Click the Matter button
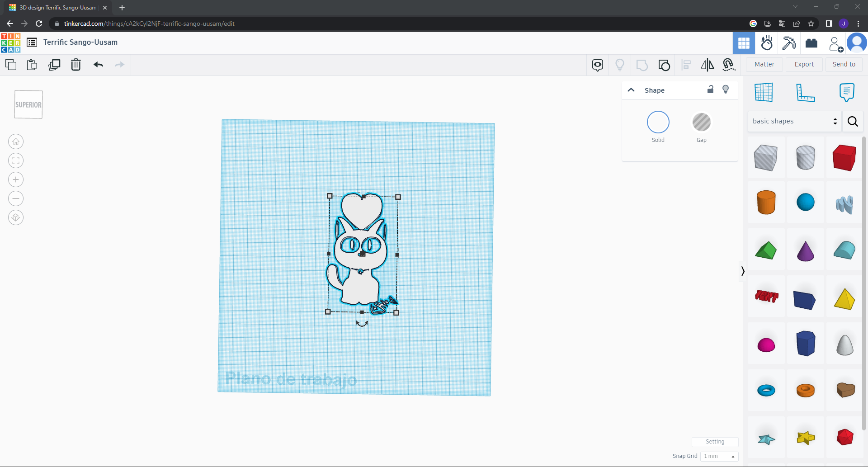Viewport: 868px width, 467px height. point(764,65)
